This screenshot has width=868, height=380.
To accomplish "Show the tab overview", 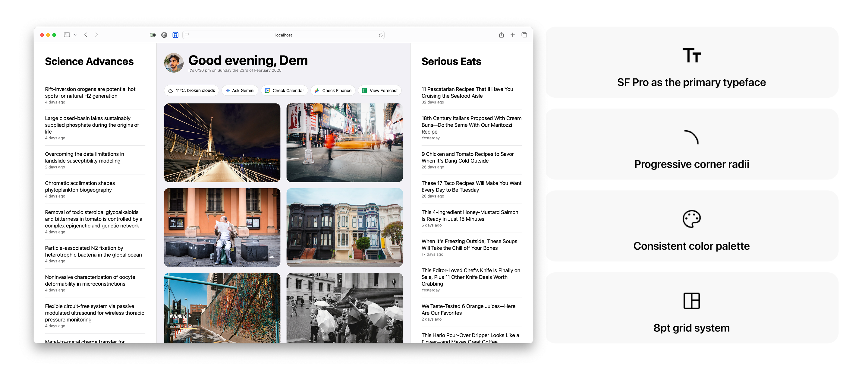I will [524, 35].
